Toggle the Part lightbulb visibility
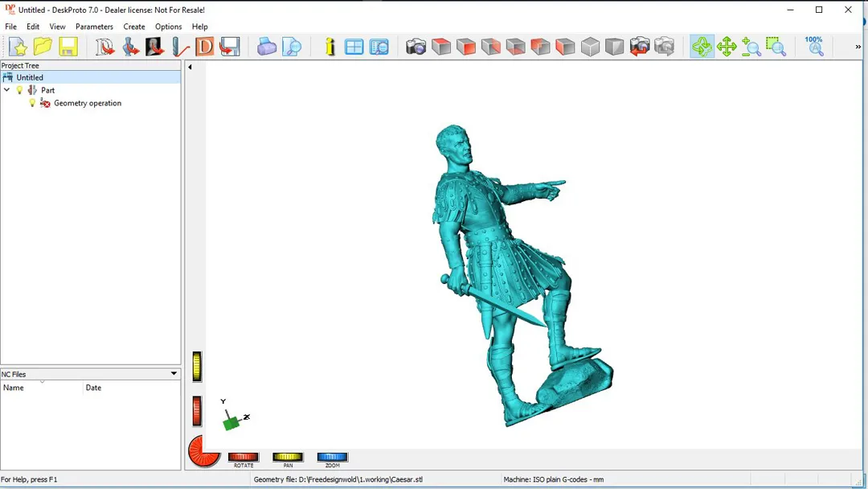The width and height of the screenshot is (868, 489). click(x=20, y=90)
